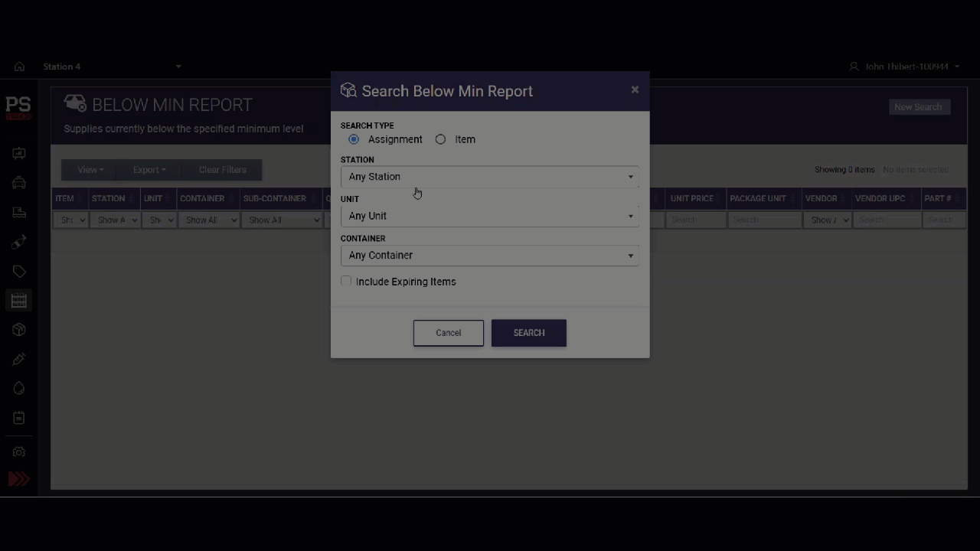Click the syringe icon in sidebar

19,359
